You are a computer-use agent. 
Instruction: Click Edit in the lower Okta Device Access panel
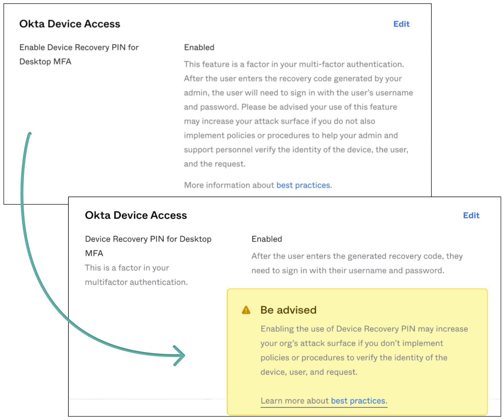pos(471,216)
